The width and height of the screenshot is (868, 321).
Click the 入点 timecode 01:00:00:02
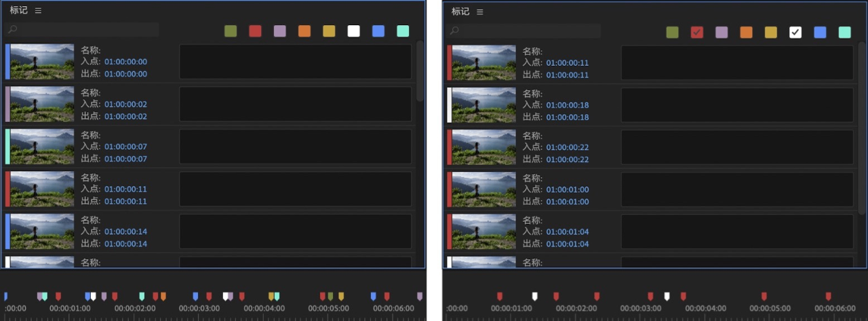click(x=125, y=105)
